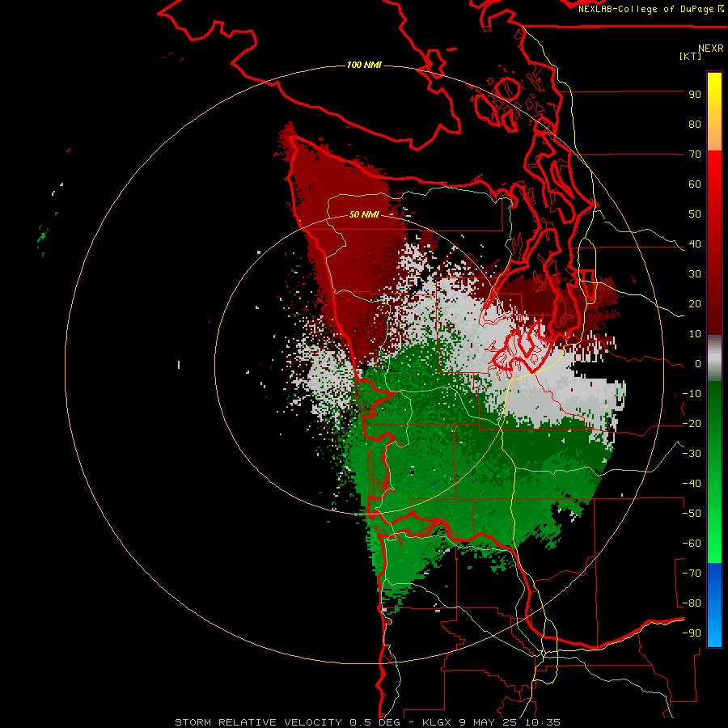Click the 30 value on the velocity scale
Image resolution: width=728 pixels, height=728 pixels.
[x=695, y=274]
